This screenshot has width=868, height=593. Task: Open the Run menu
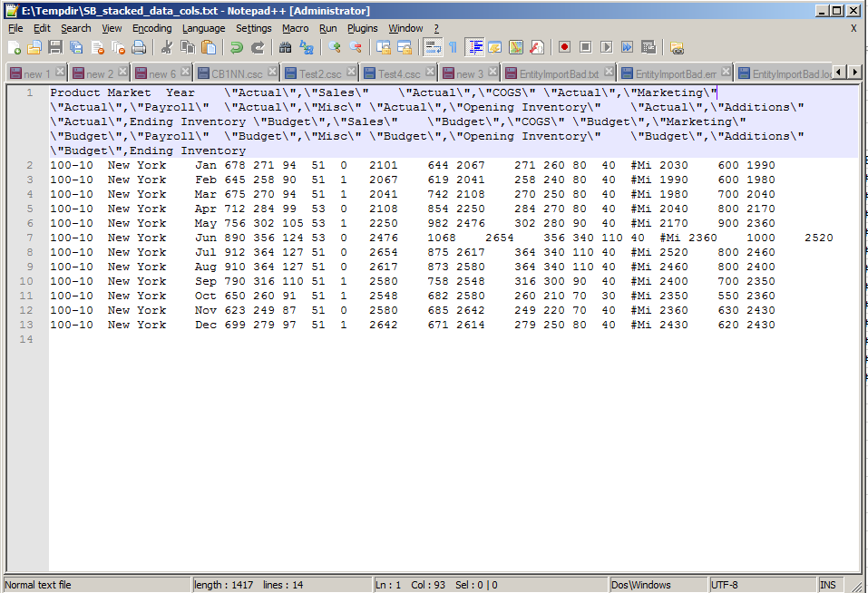327,28
